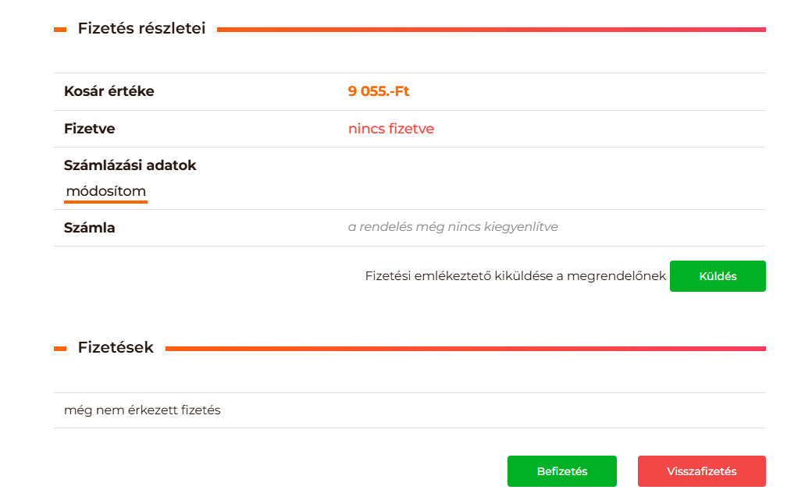This screenshot has width=812, height=504.
Task: Click the Fizetve row label
Action: (x=89, y=129)
